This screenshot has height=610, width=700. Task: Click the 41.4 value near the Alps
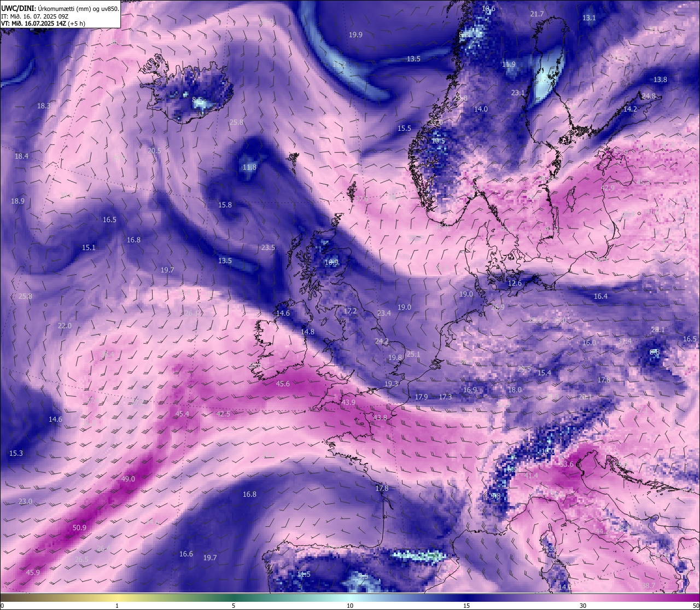pos(531,475)
